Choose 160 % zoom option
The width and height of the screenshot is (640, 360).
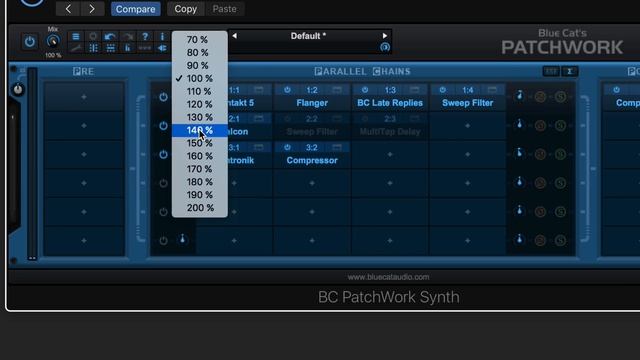200,156
